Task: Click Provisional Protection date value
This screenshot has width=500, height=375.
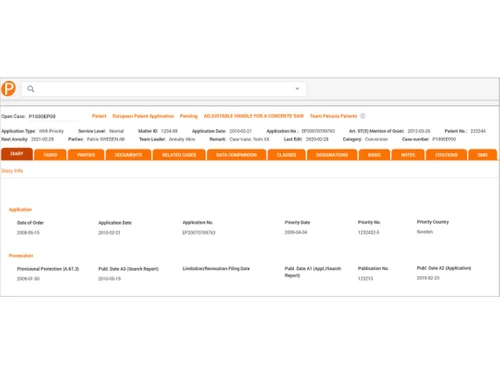Action: [28, 279]
